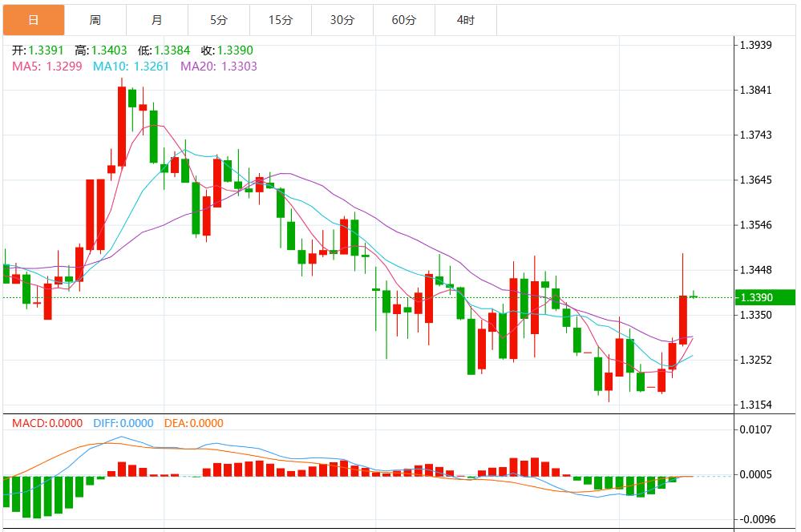Select the 日 daily chart tab
This screenshot has width=801, height=532.
click(33, 20)
